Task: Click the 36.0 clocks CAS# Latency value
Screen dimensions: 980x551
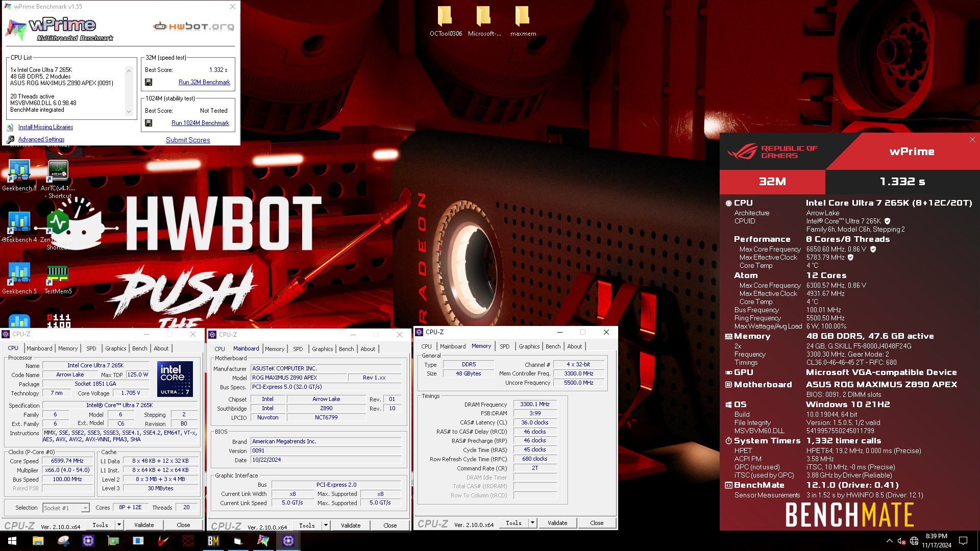Action: [x=534, y=422]
